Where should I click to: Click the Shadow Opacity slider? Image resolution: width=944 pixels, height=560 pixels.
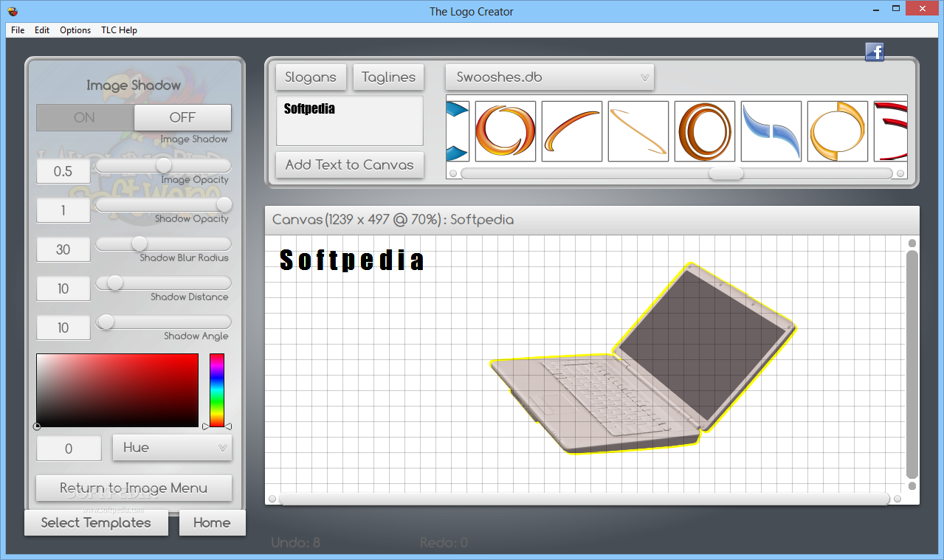163,204
